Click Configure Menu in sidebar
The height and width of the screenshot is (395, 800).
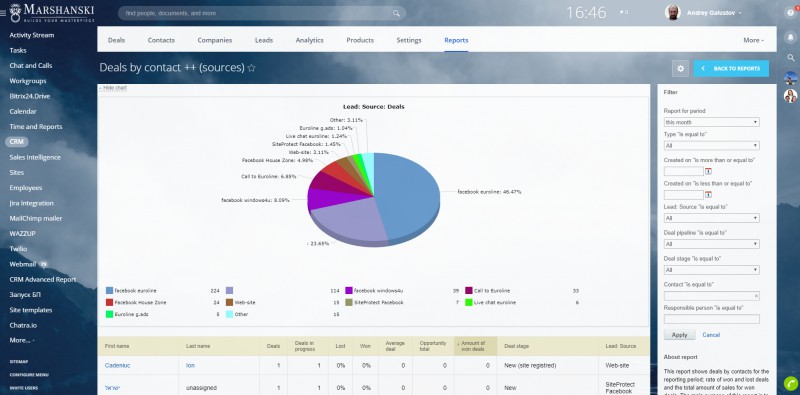click(29, 375)
